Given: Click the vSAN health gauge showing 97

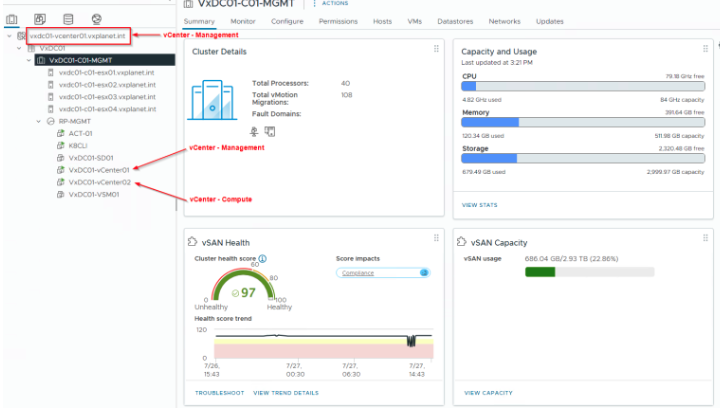Looking at the screenshot, I should (x=243, y=286).
